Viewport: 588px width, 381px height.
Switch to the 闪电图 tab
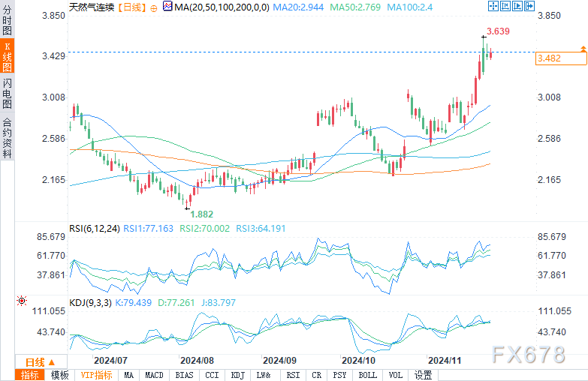coord(7,92)
